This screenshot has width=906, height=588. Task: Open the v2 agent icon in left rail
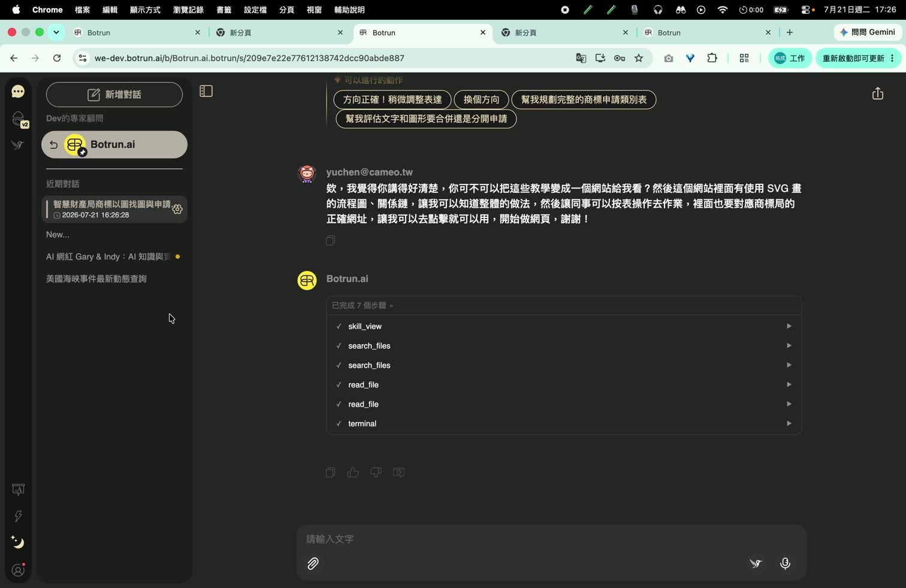click(x=19, y=120)
